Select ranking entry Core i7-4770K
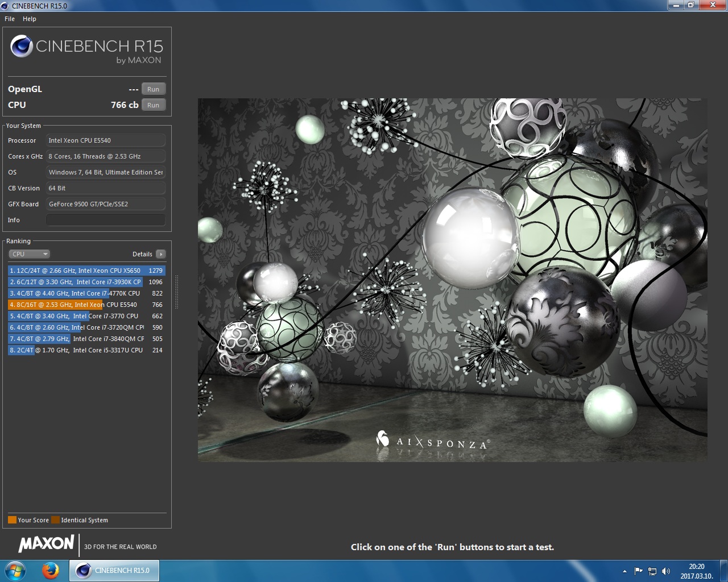This screenshot has height=582, width=728. pos(86,293)
